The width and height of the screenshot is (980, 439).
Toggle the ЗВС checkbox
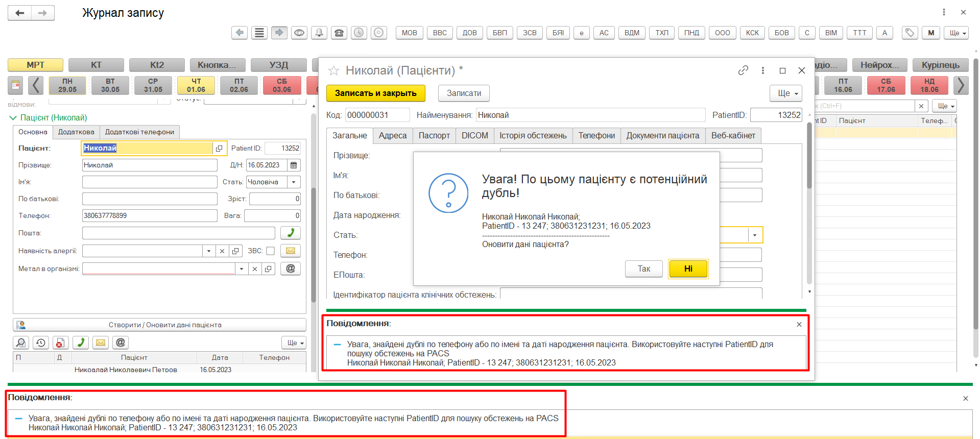point(271,251)
